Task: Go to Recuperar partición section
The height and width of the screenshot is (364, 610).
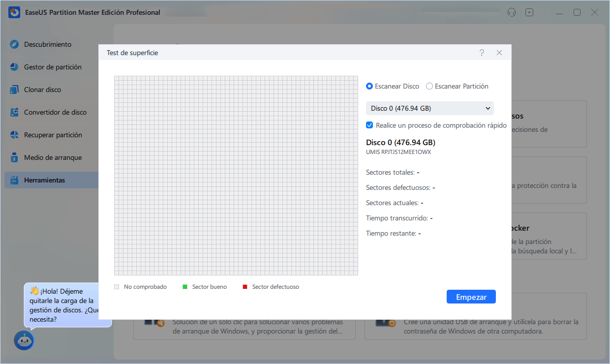Action: 53,135
